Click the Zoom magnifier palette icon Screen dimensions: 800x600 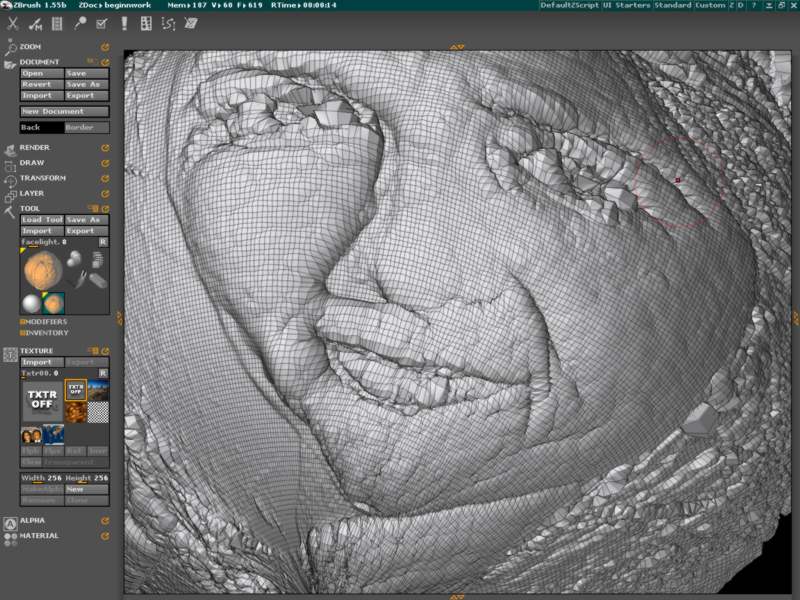click(x=11, y=46)
